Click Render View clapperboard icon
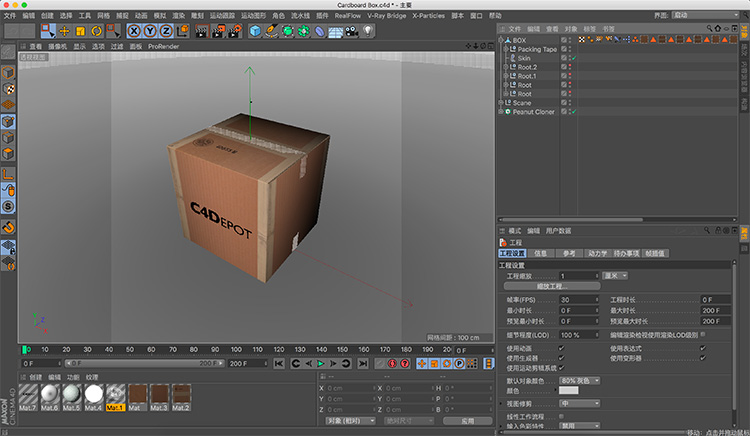The image size is (750, 436). 202,31
